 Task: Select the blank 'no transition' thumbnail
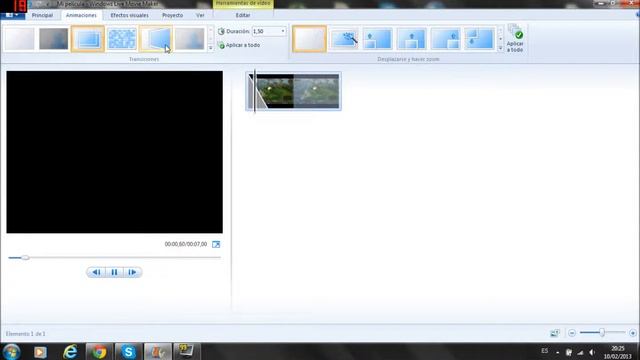point(20,39)
